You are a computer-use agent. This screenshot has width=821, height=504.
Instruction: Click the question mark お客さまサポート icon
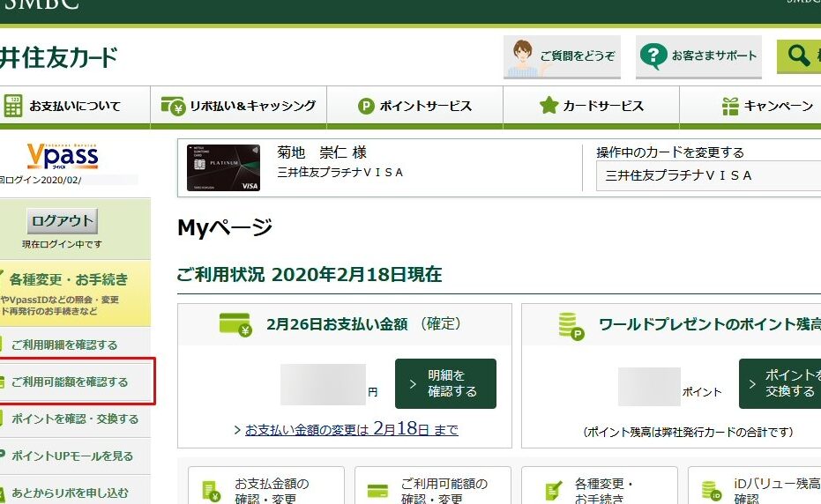(x=653, y=56)
